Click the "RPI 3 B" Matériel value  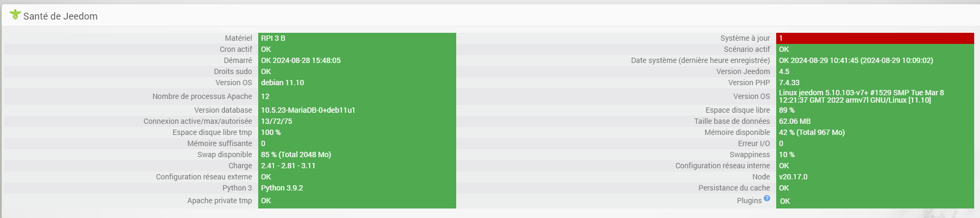click(273, 38)
